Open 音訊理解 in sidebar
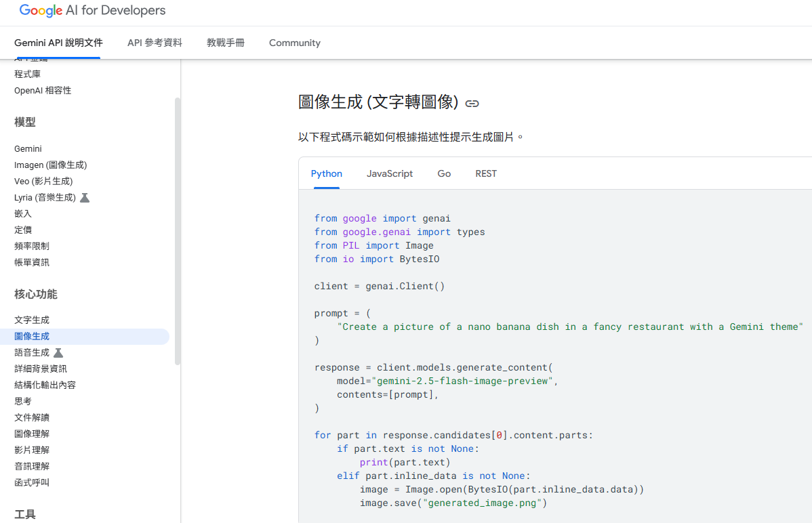Screen dimensions: 812x523 (32, 466)
